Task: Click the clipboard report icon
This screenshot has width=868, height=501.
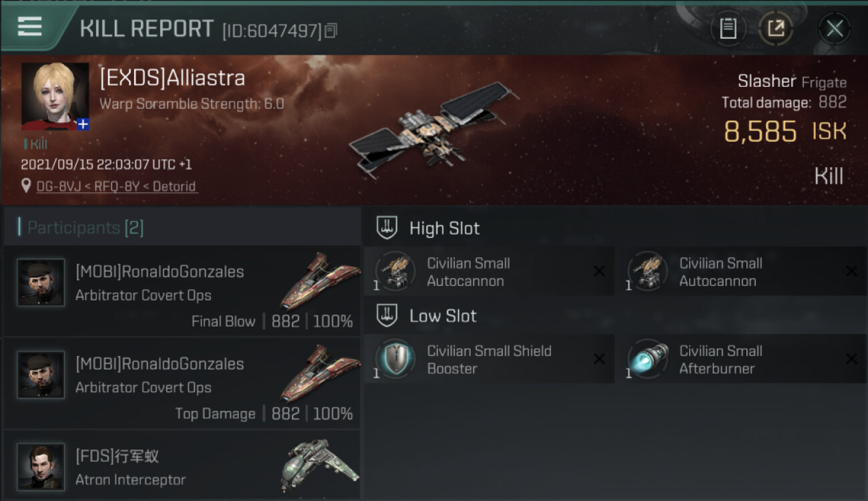Action: [x=728, y=29]
